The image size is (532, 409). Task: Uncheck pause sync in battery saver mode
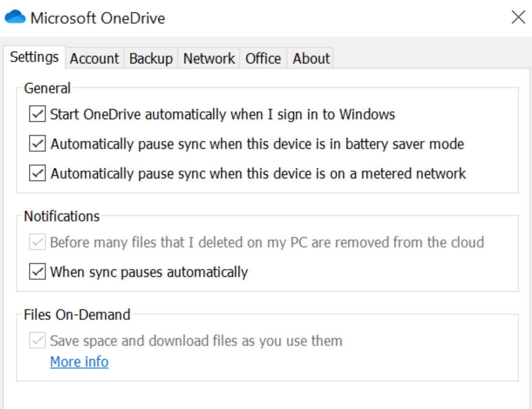(x=37, y=144)
